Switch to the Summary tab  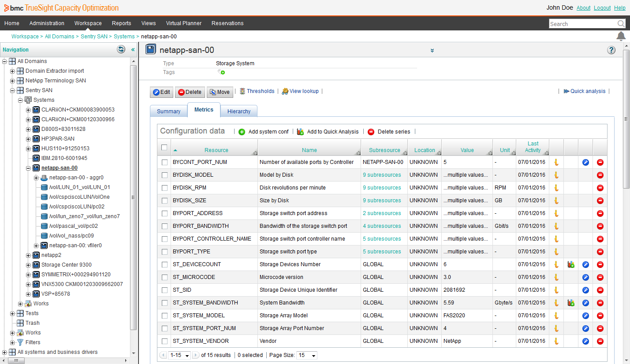pos(169,111)
